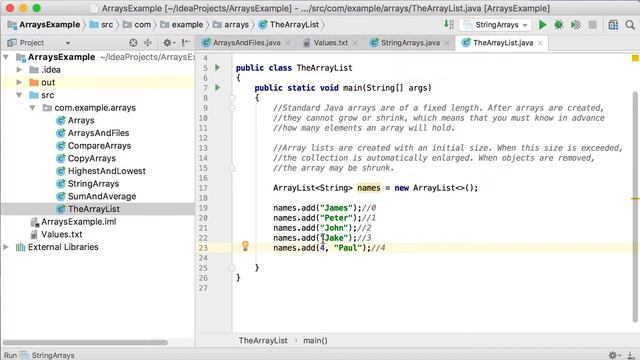Screen dimensions: 640x360
Task: Open Search Everywhere magnifier icon
Action: pyautogui.click(x=630, y=25)
